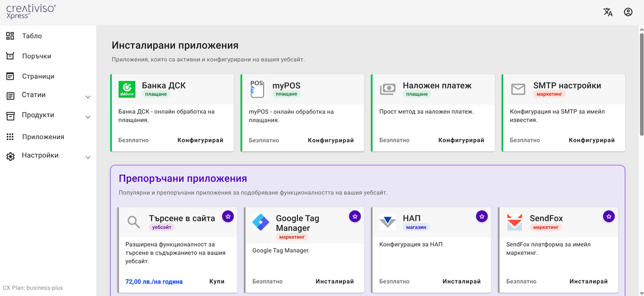The width and height of the screenshot is (644, 296).
Task: Click the Creativiso Xpress logo
Action: pos(31,12)
